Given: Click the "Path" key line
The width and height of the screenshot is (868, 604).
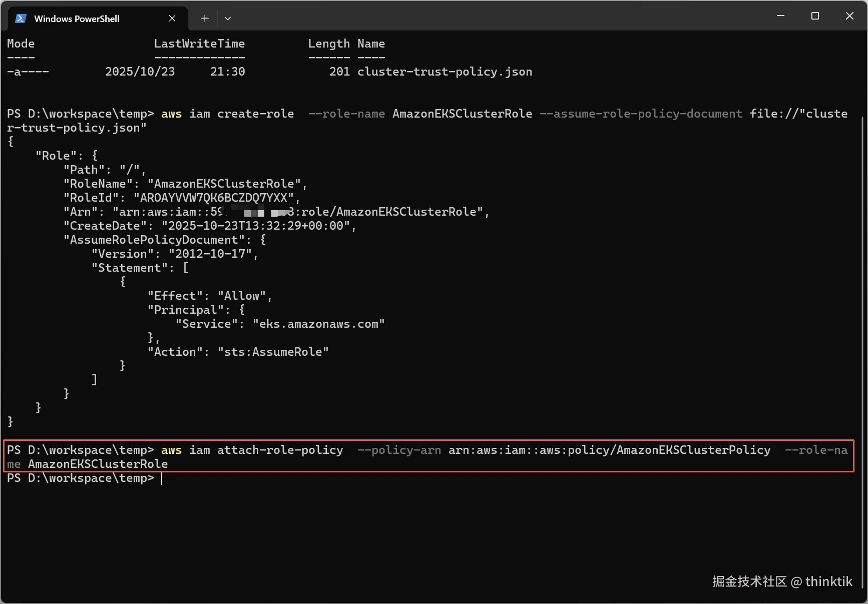Looking at the screenshot, I should tap(105, 170).
